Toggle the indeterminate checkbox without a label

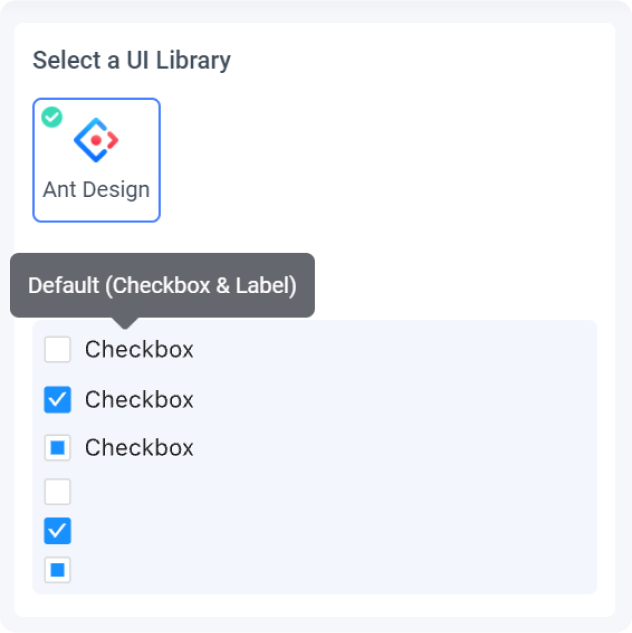57,570
